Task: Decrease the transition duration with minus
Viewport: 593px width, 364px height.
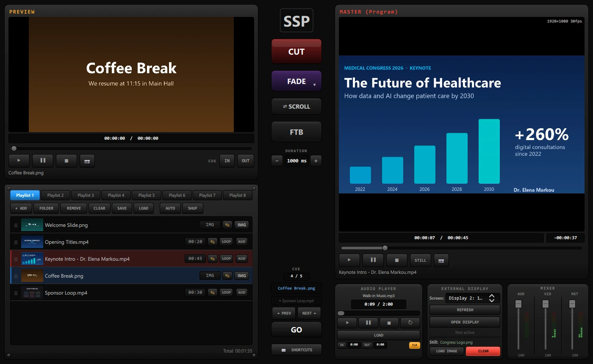Action: [277, 161]
